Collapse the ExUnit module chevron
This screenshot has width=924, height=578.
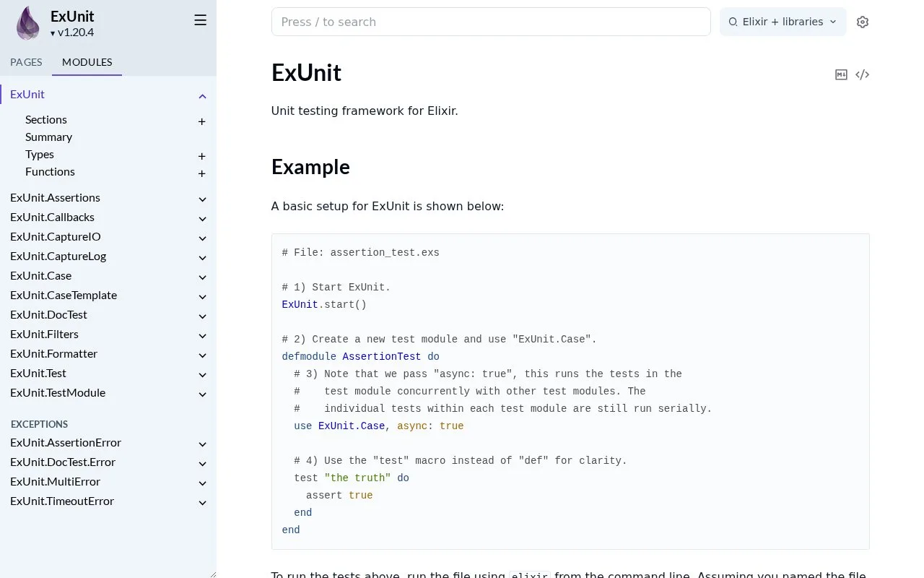202,96
